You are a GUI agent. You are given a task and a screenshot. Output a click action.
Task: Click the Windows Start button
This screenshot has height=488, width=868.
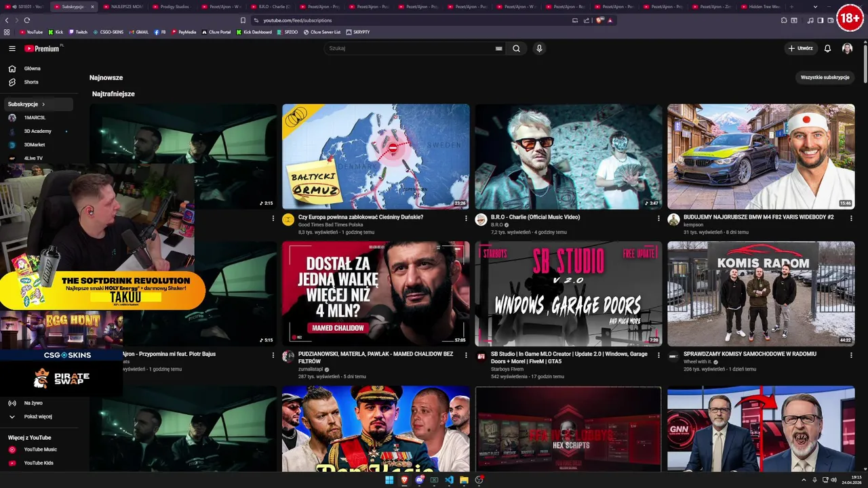click(x=389, y=480)
